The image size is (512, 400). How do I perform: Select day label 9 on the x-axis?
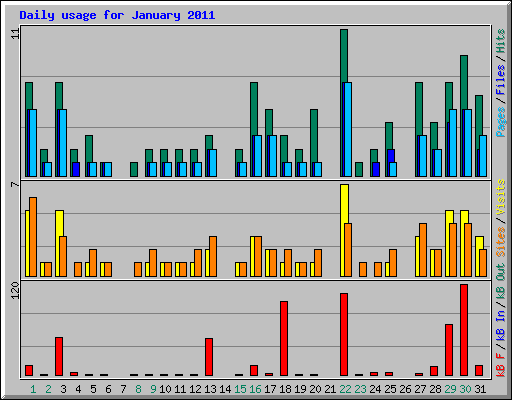[x=153, y=389]
